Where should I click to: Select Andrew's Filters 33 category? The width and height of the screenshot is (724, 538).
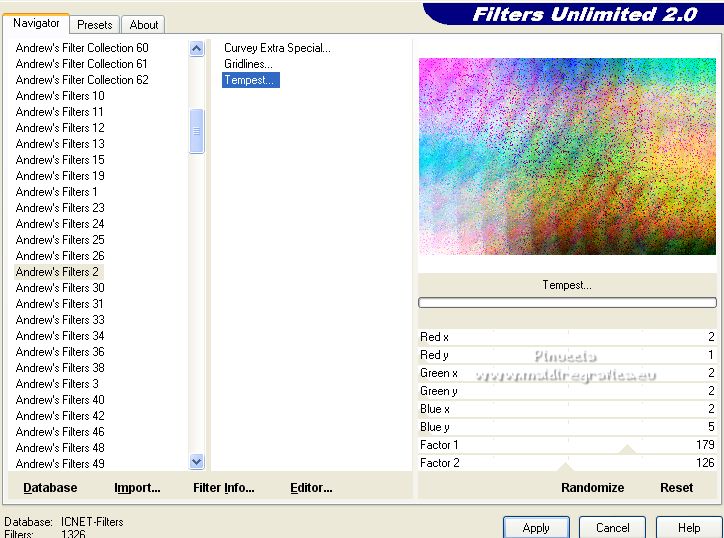tap(60, 320)
